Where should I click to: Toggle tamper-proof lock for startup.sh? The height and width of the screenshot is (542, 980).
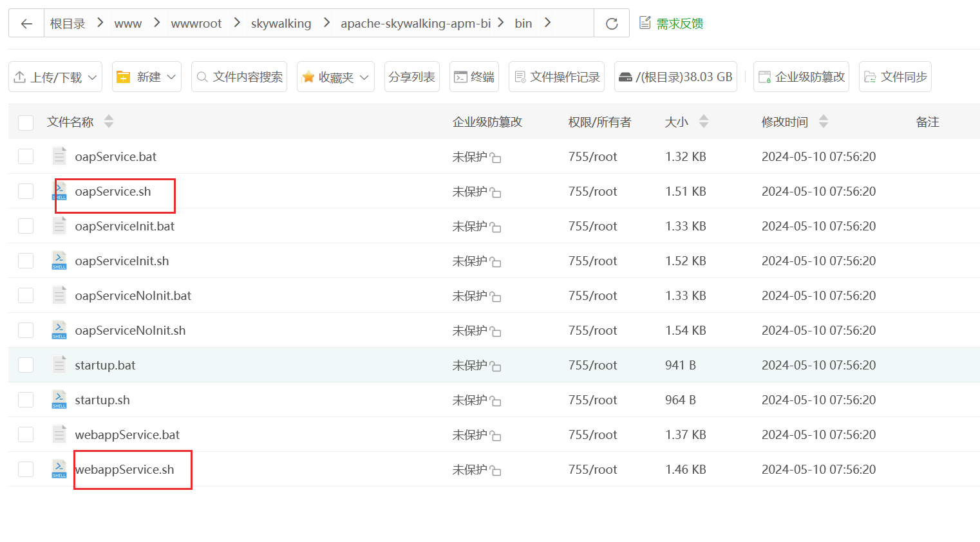click(495, 401)
